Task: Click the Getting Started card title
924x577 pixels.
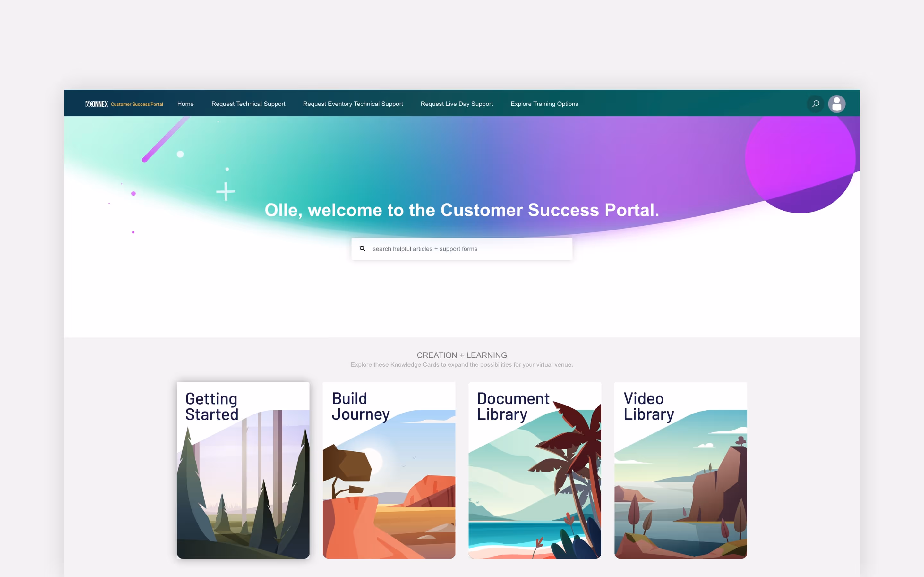Action: pyautogui.click(x=212, y=407)
